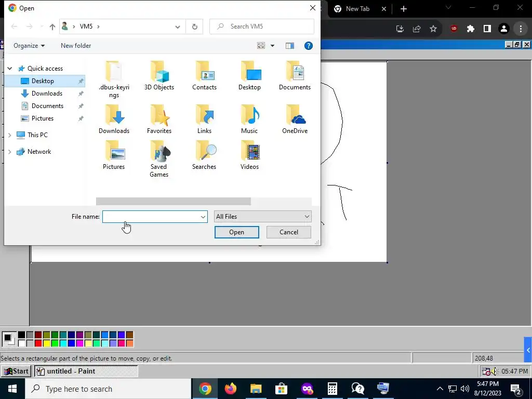
Task: Click the Search VM5 box
Action: click(x=262, y=26)
